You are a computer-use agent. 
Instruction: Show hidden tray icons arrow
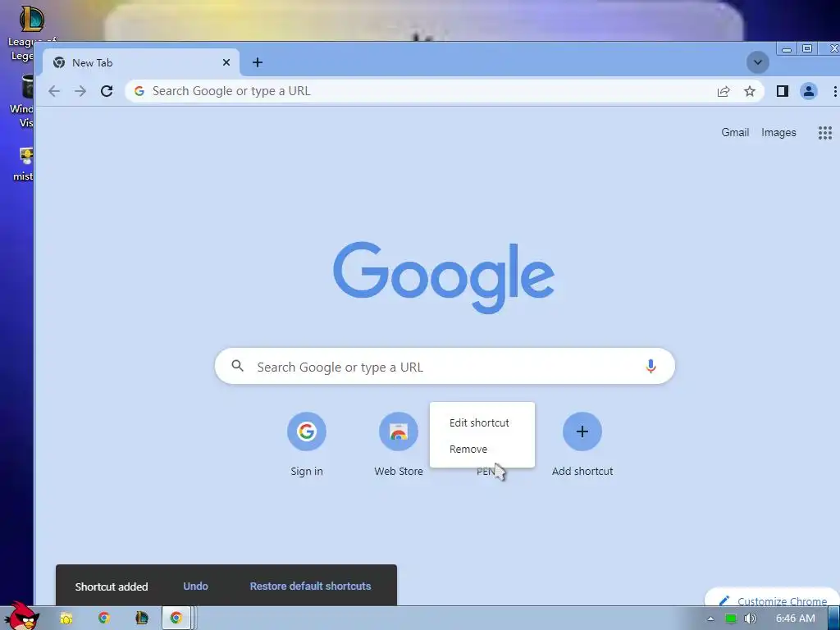pyautogui.click(x=710, y=619)
